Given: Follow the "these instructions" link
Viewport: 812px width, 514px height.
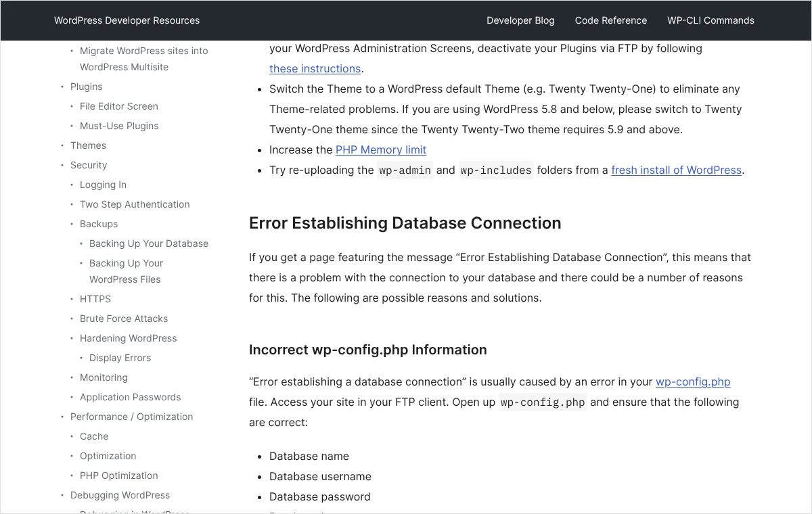Looking at the screenshot, I should point(315,68).
